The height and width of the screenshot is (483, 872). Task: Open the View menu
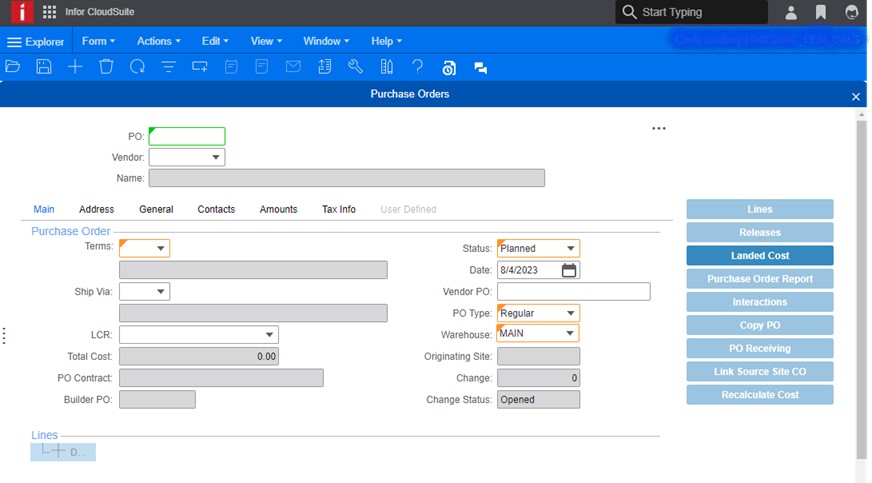266,41
